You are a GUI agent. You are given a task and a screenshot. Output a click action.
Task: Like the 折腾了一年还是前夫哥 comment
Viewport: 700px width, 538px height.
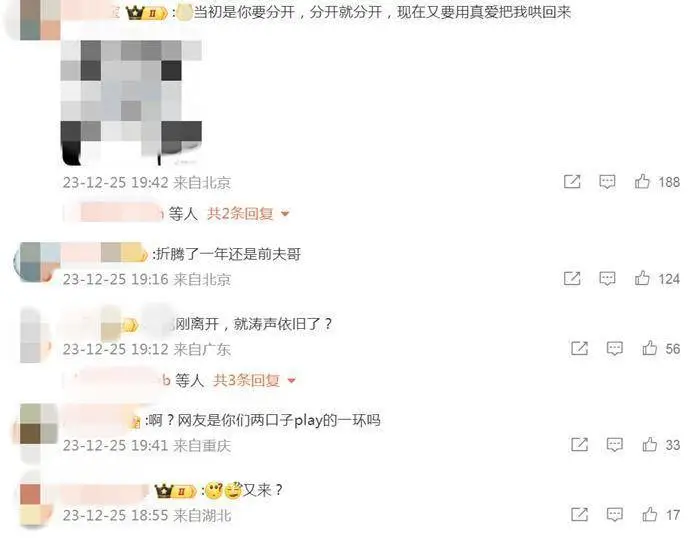642,278
